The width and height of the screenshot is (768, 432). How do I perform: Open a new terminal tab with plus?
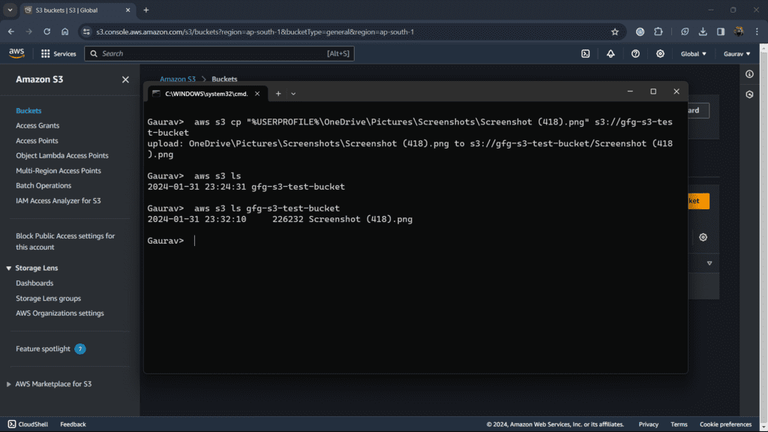(278, 94)
